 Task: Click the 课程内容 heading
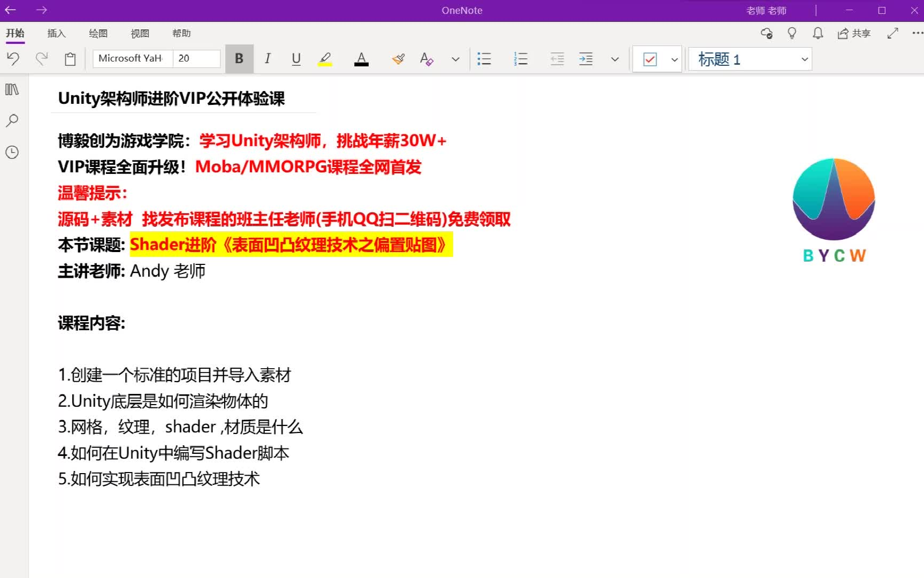(91, 323)
